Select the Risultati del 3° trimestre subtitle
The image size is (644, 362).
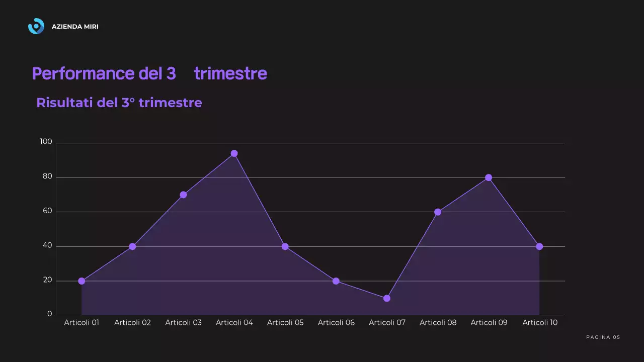(x=119, y=103)
